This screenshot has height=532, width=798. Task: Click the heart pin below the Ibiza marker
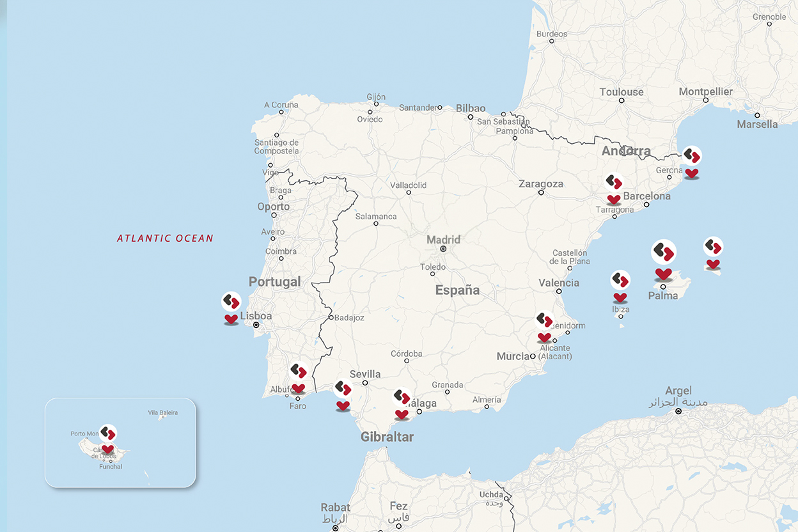[619, 298]
